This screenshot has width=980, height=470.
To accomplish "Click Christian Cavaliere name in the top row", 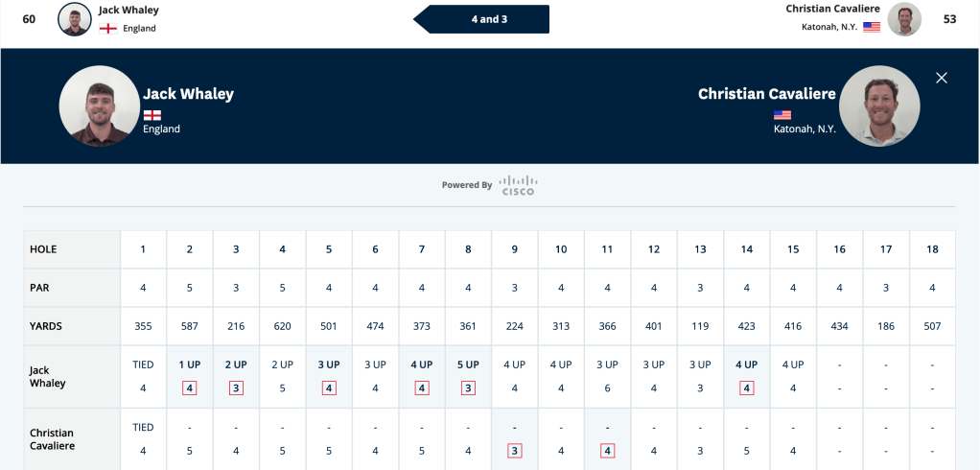I will pos(832,9).
